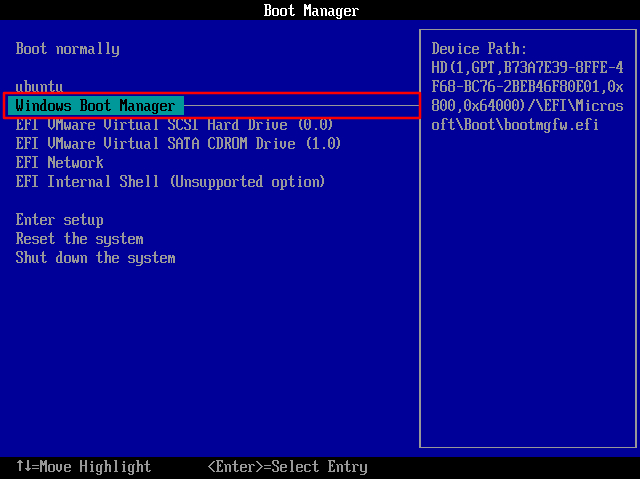Click the F68-BC76-2BEB46F80E01 path line
The width and height of the screenshot is (640, 479).
[527, 87]
